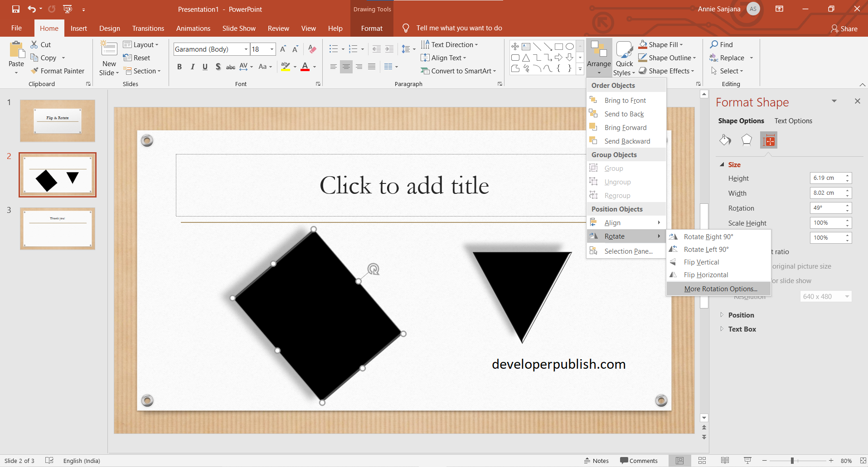The width and height of the screenshot is (868, 467).
Task: Switch to the Animations ribbon tab
Action: pos(193,28)
